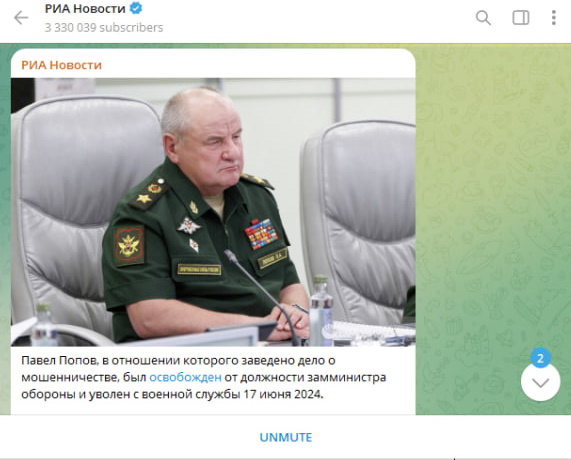This screenshot has width=571, height=460.
Task: Click Павел Попов name in caption
Action: (59, 361)
